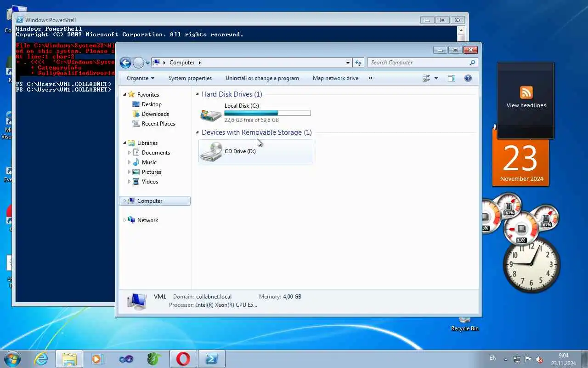588x368 pixels.
Task: Show more toolbar commands chevron
Action: pyautogui.click(x=370, y=78)
